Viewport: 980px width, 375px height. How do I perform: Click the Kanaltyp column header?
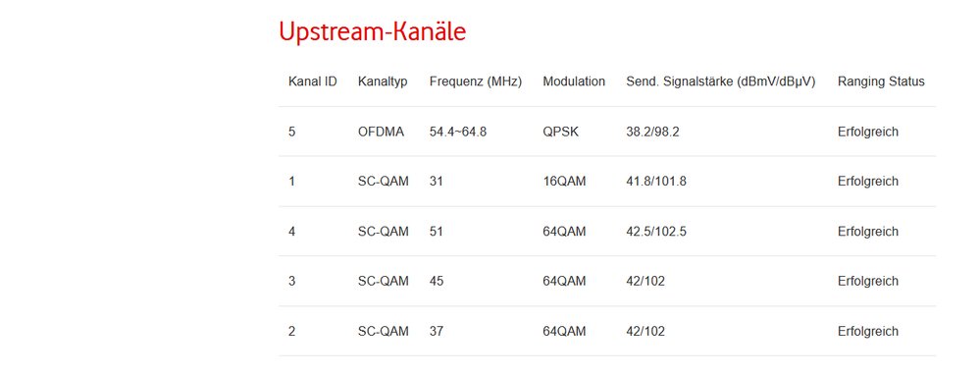click(x=384, y=81)
